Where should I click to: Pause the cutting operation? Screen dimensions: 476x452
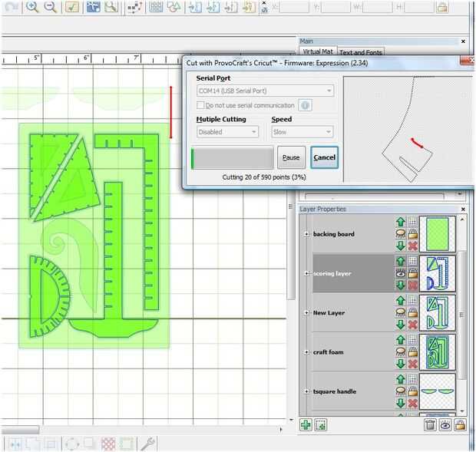tap(291, 157)
